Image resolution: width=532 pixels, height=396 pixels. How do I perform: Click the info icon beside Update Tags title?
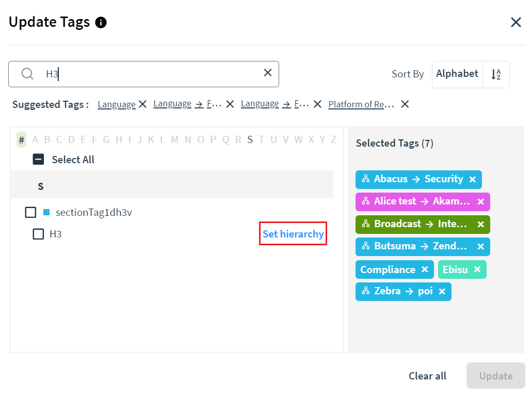click(x=101, y=22)
